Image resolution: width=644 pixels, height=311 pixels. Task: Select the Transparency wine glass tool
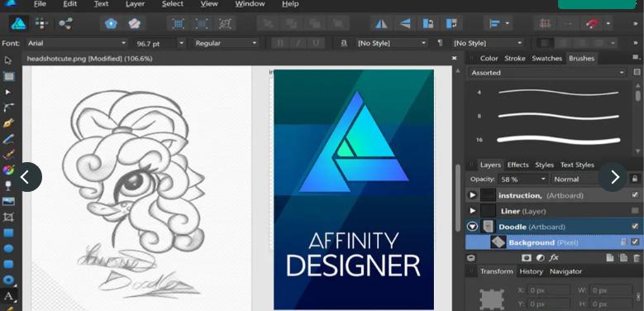click(x=8, y=186)
